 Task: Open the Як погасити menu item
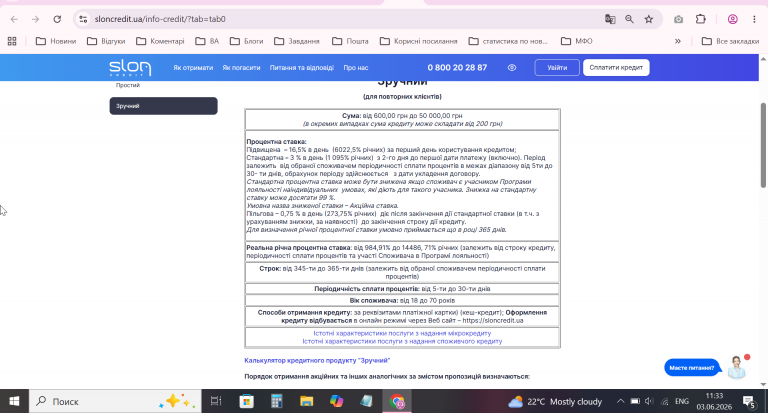click(241, 68)
